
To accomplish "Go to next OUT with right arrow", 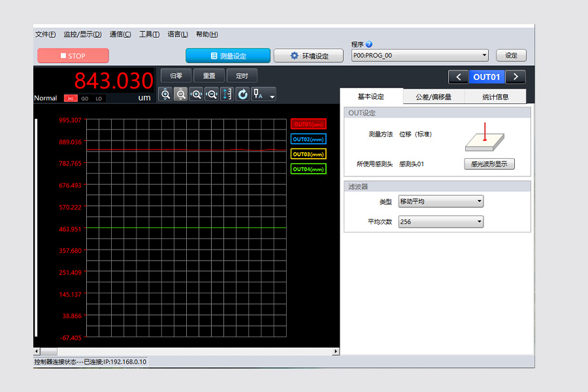I will (x=515, y=77).
